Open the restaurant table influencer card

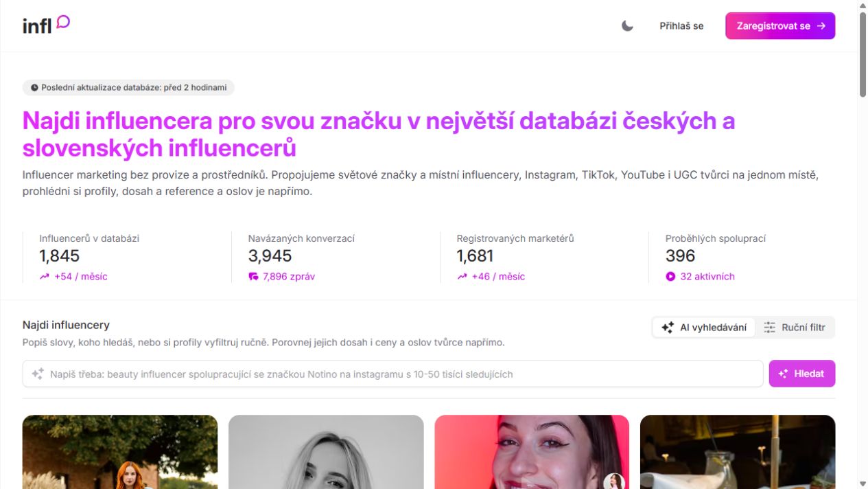(738, 452)
